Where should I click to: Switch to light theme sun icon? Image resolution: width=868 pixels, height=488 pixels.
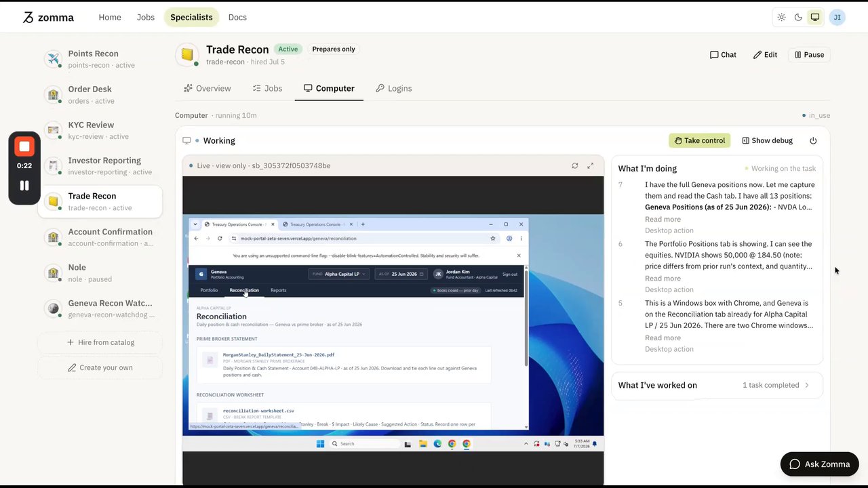pos(781,18)
